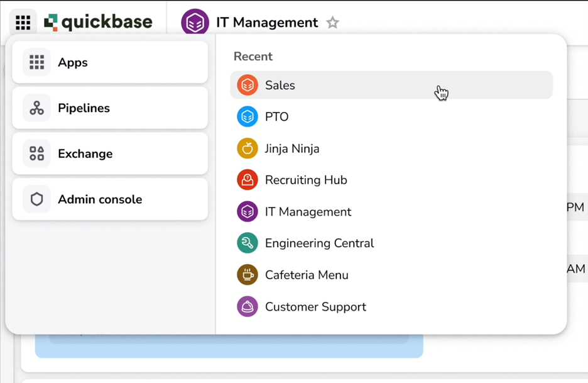Favorite IT Management with the star
This screenshot has width=588, height=383.
click(332, 23)
